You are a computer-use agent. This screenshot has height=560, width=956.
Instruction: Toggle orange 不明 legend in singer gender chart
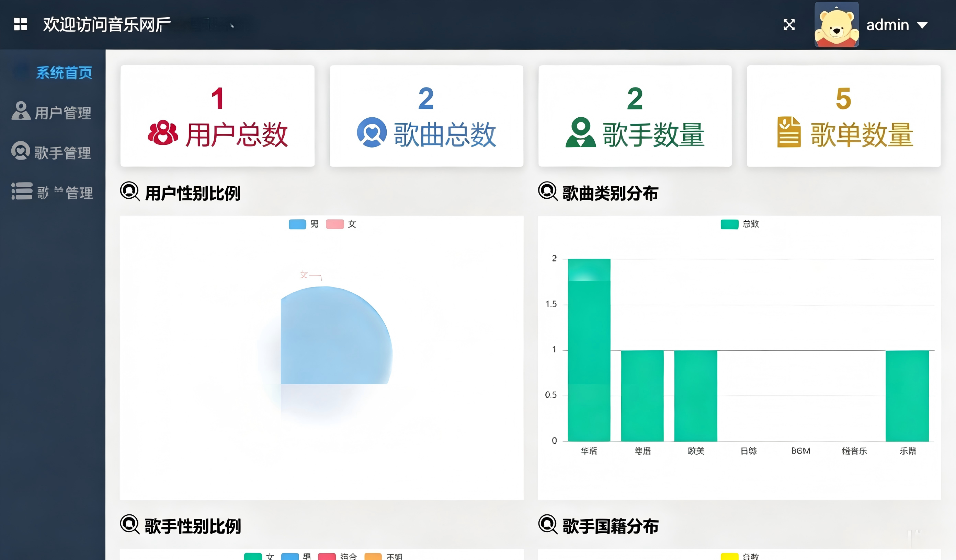coord(384,556)
